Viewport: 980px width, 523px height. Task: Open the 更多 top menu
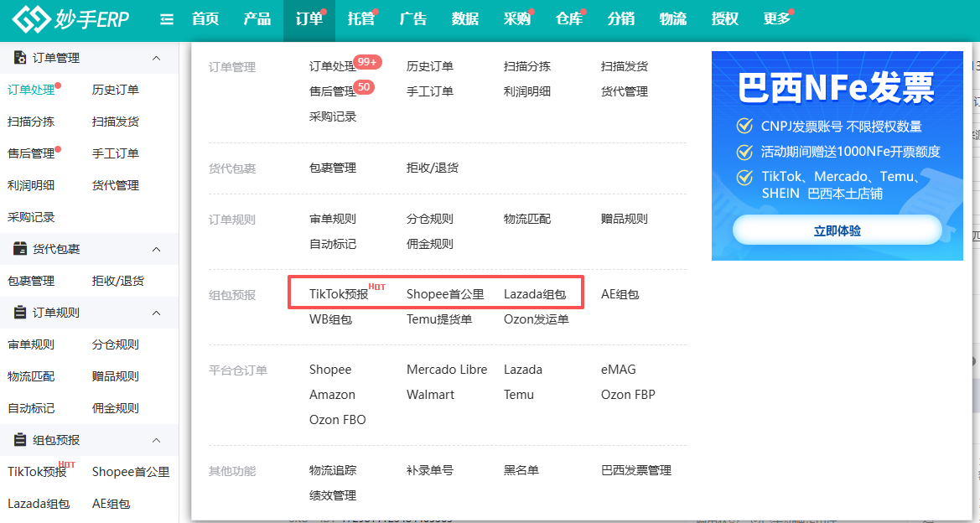click(777, 19)
